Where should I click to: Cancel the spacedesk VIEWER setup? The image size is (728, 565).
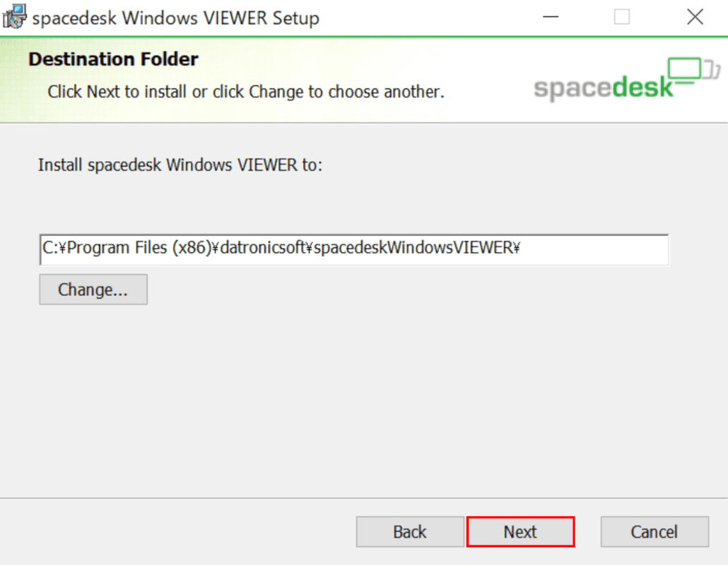point(654,532)
